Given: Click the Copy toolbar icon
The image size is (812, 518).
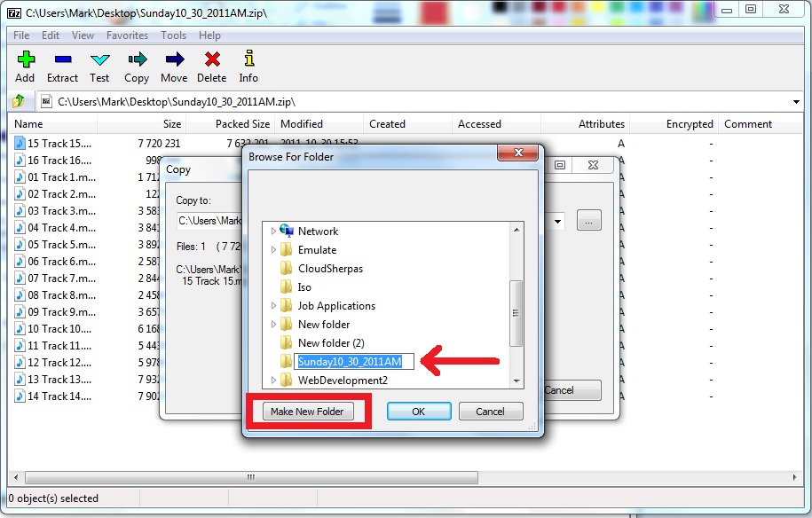Looking at the screenshot, I should (137, 60).
